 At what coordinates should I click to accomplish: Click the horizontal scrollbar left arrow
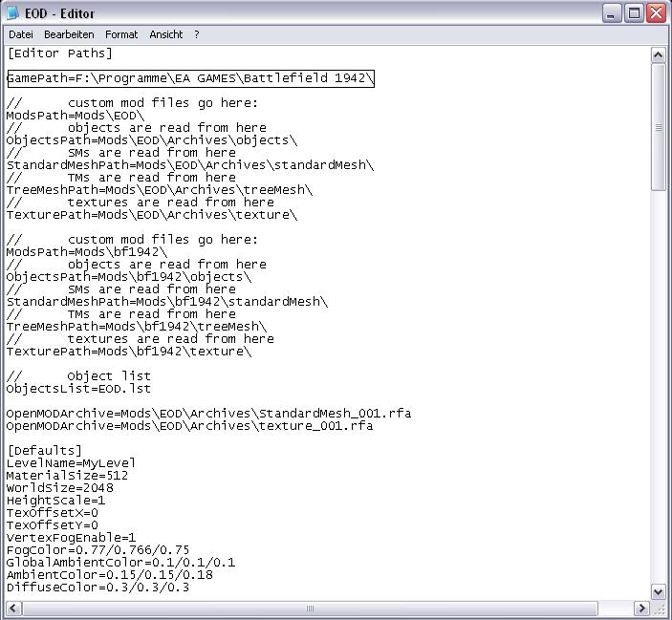(12, 608)
